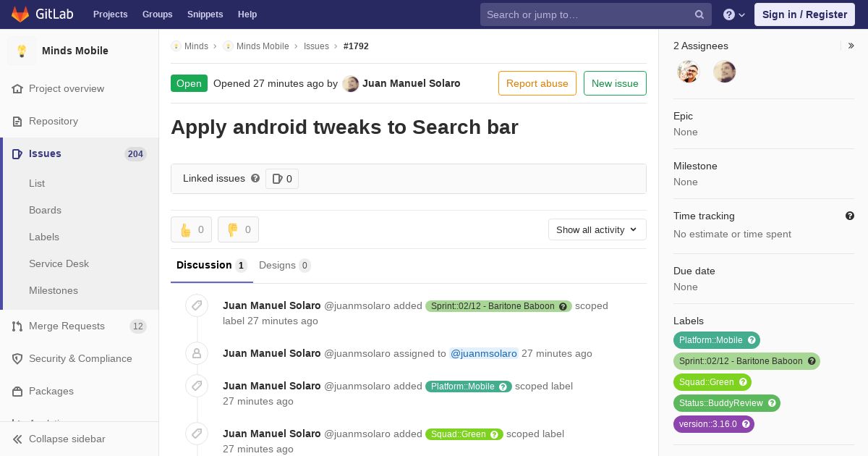Click the GitLab fox logo

click(x=21, y=14)
